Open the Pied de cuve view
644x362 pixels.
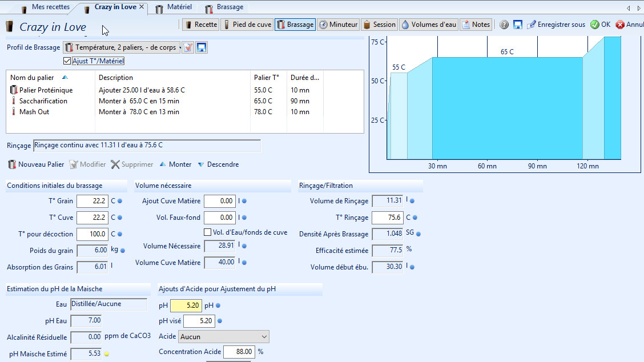pos(247,25)
